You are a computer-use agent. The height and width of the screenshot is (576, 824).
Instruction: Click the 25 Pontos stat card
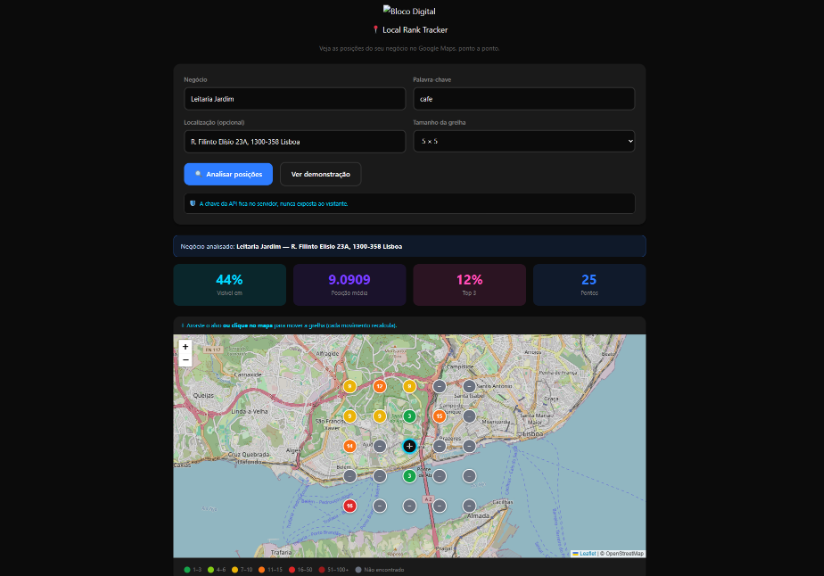(x=589, y=285)
